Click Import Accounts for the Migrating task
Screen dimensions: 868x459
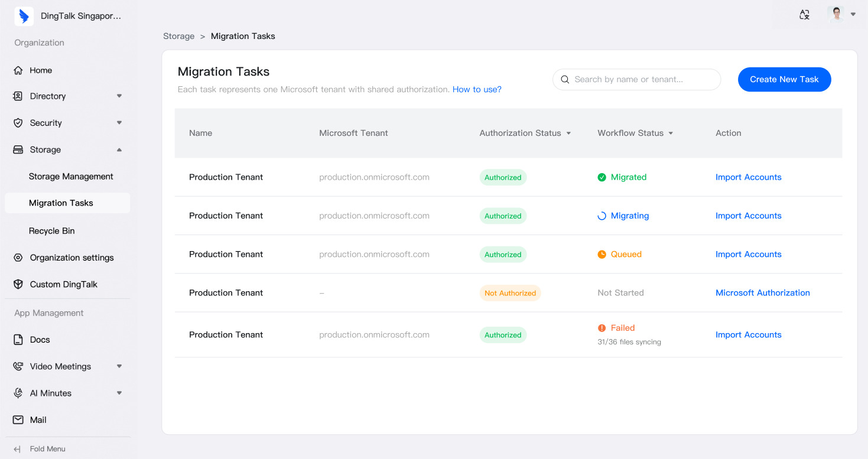pyautogui.click(x=748, y=216)
